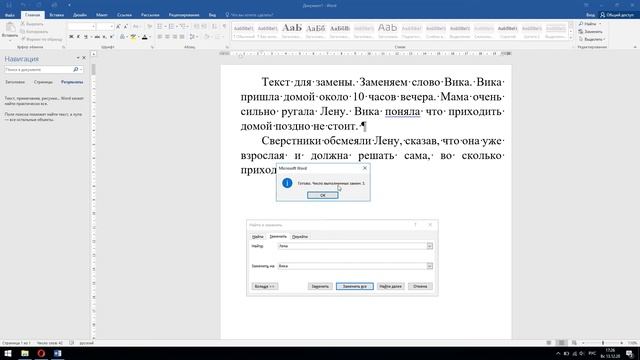Viewport: 640px width, 360px height.
Task: Open the Navigation pane options dropdown arrow
Action: 78,58
